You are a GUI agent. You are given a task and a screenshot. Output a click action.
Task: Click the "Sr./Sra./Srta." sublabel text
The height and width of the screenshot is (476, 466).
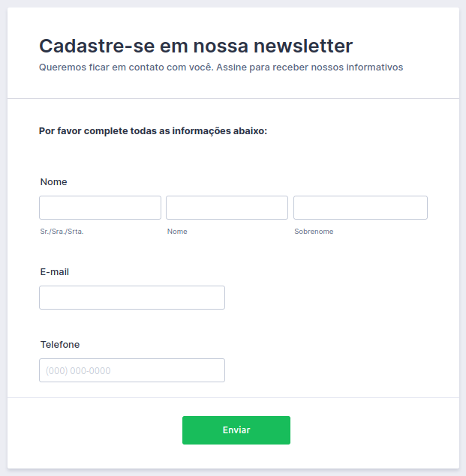tap(62, 232)
